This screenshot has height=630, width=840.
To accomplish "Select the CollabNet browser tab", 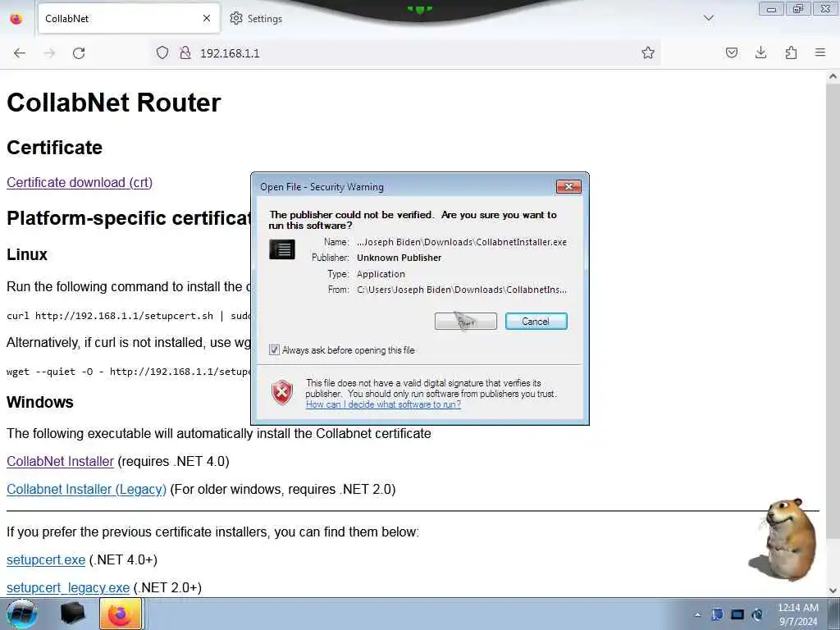I will [129, 18].
